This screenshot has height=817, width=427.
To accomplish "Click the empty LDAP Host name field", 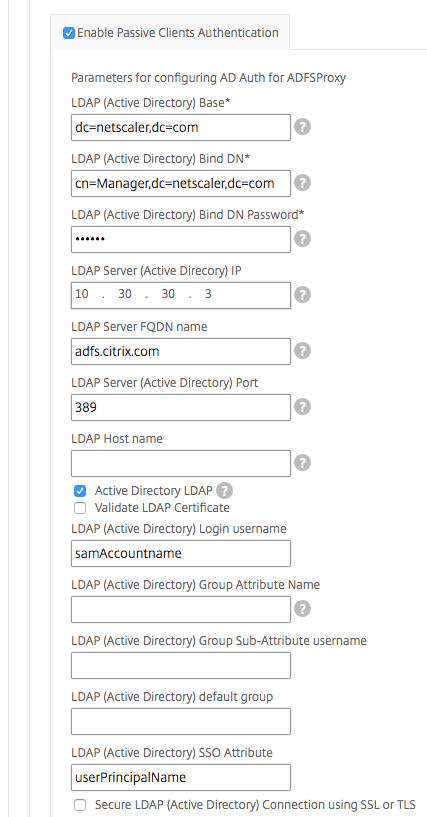I will point(181,463).
